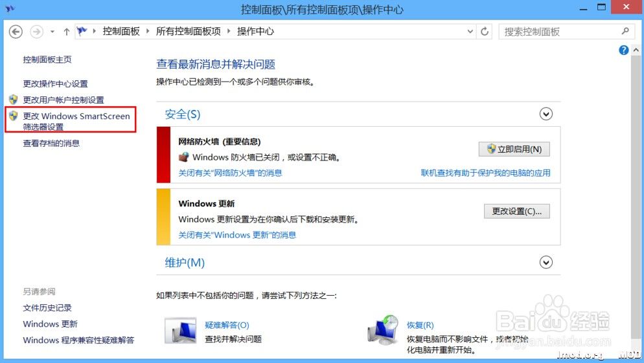This screenshot has width=644, height=363.
Task: Click the refresh button beside address bar
Action: click(x=485, y=31)
